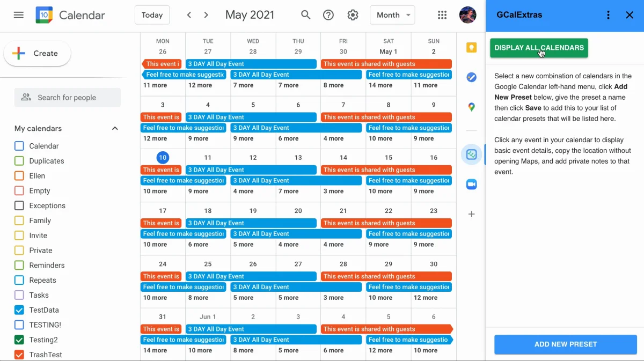Open Google Keep side panel icon

pyautogui.click(x=471, y=48)
